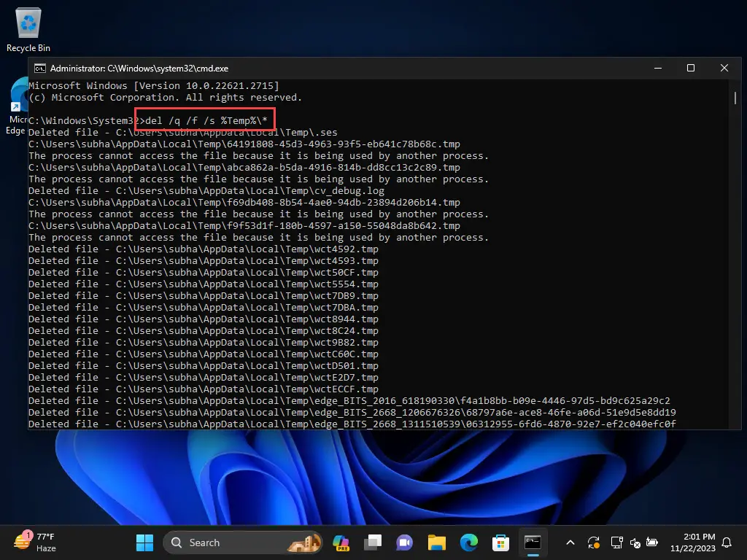Click the highlighted del /q /f command text
Screen dimensions: 747x560
click(x=204, y=119)
